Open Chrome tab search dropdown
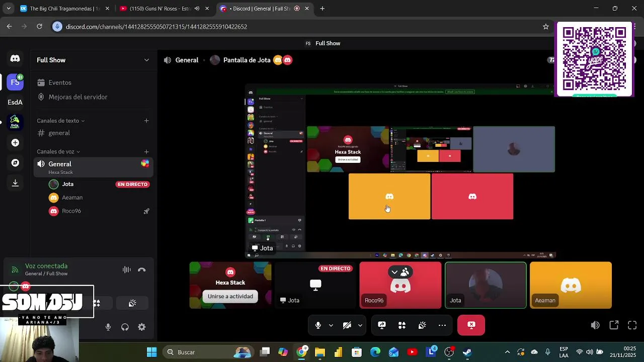The image size is (644, 362). pyautogui.click(x=9, y=9)
